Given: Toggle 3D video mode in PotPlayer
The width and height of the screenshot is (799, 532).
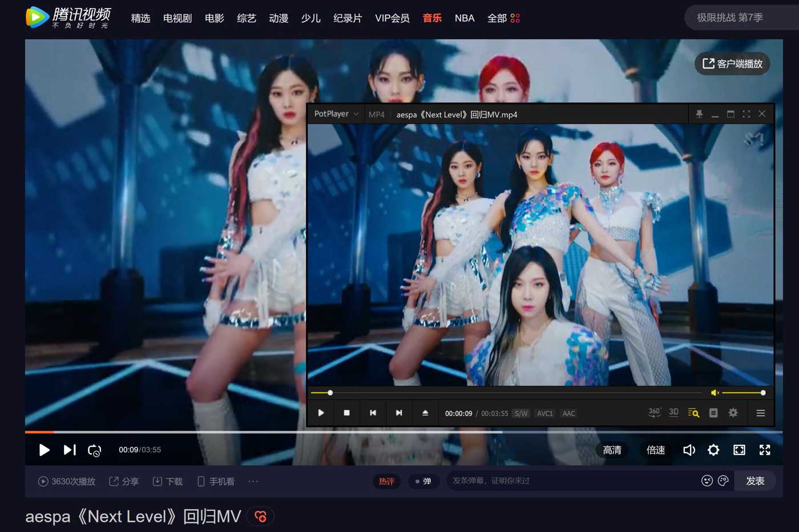Looking at the screenshot, I should coord(674,412).
